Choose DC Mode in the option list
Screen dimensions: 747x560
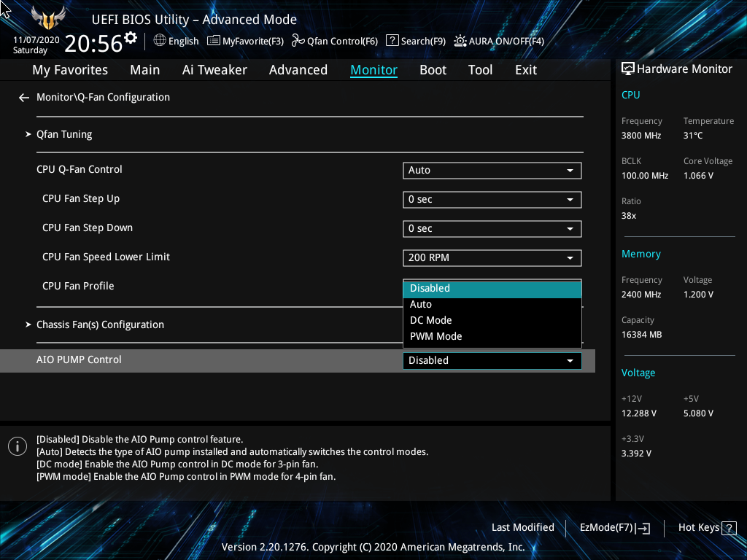click(492, 321)
